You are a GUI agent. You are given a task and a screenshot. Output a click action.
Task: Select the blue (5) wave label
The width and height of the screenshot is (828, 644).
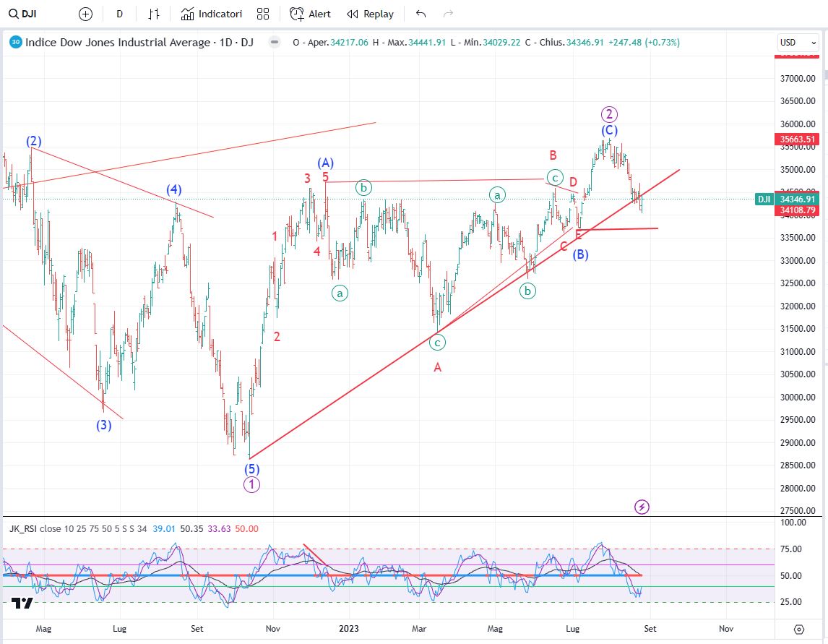(x=251, y=469)
